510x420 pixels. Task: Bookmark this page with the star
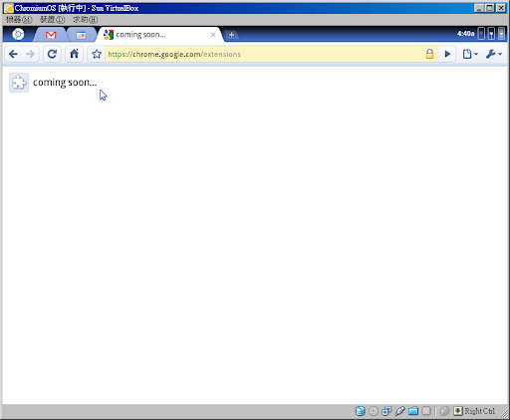coord(97,54)
